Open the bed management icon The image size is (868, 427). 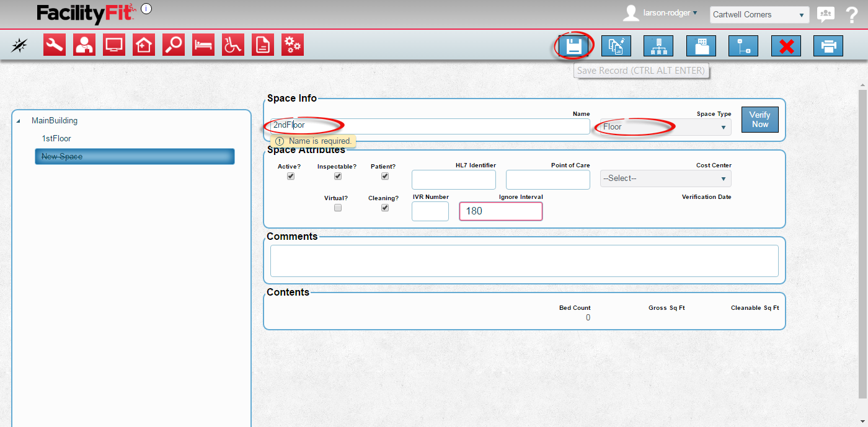click(x=203, y=45)
